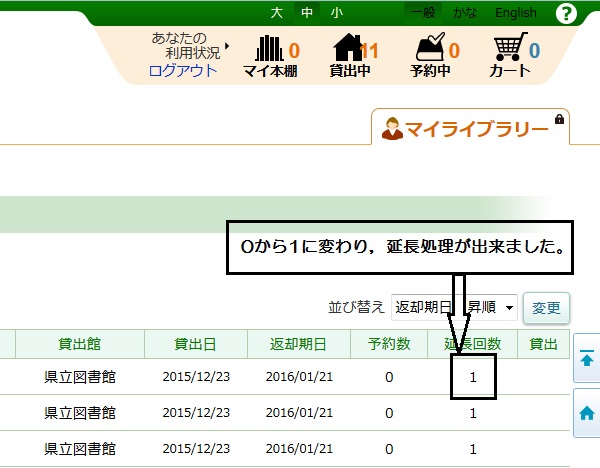This screenshot has height=468, width=600.
Task: Click the 予約中 count 0
Action: coord(454,51)
